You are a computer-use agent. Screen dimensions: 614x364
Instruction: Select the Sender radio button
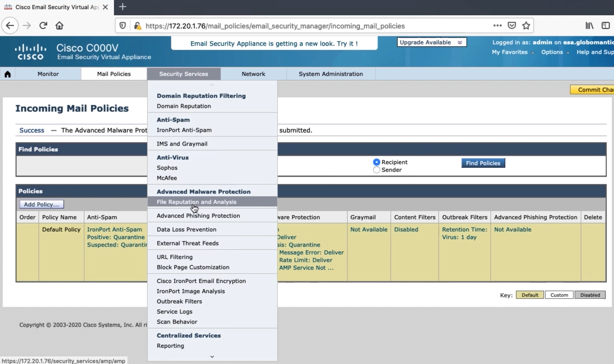pos(376,170)
